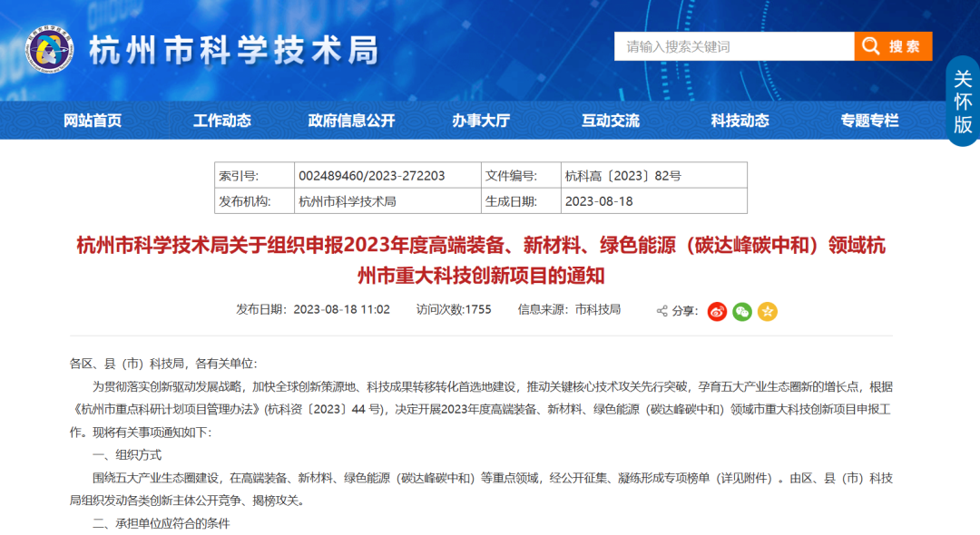Focus the keyword search input field
Image resolution: width=980 pixels, height=535 pixels.
[x=733, y=46]
